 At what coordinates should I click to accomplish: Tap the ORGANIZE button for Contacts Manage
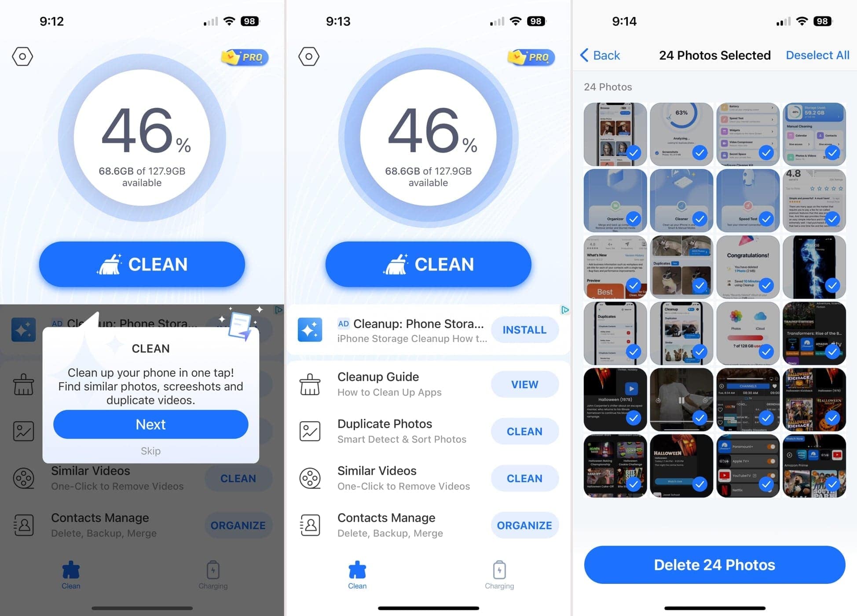click(524, 525)
